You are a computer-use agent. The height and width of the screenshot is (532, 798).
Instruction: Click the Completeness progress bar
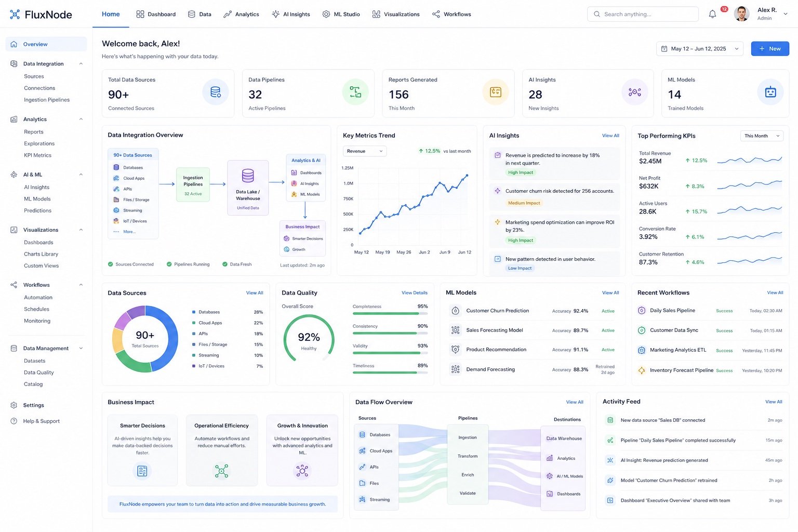click(390, 313)
